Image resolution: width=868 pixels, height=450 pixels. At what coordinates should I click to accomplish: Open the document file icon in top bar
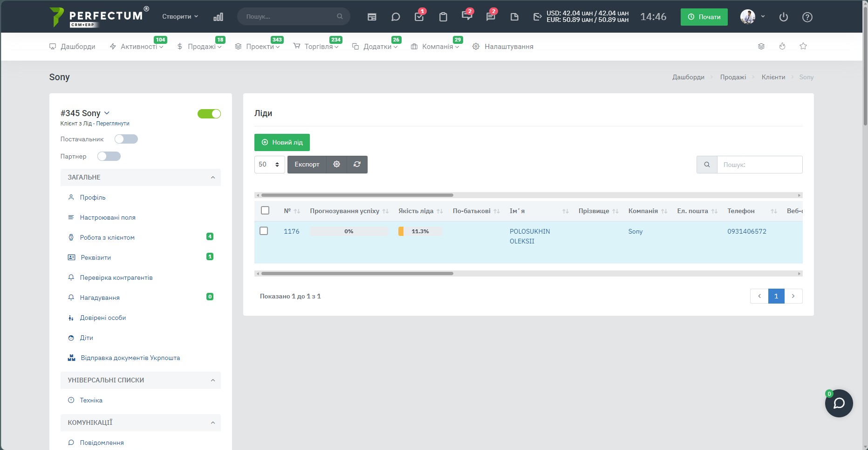tap(514, 17)
